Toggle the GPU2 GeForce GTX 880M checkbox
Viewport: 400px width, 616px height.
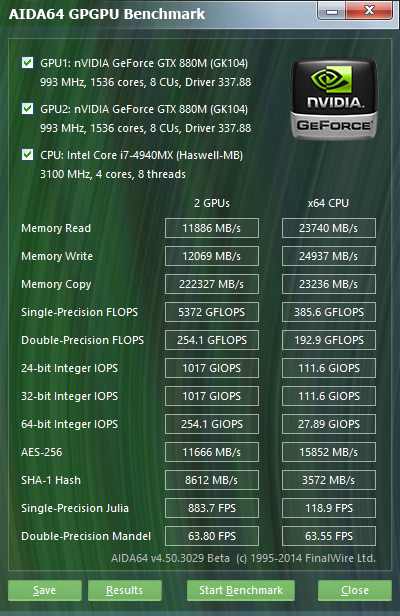click(28, 109)
